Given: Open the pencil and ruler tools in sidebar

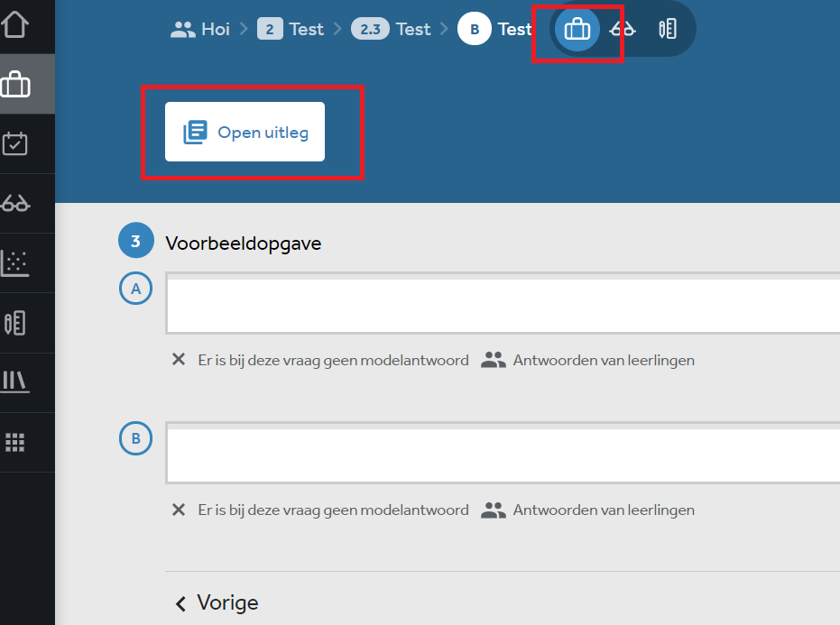Looking at the screenshot, I should click(15, 323).
